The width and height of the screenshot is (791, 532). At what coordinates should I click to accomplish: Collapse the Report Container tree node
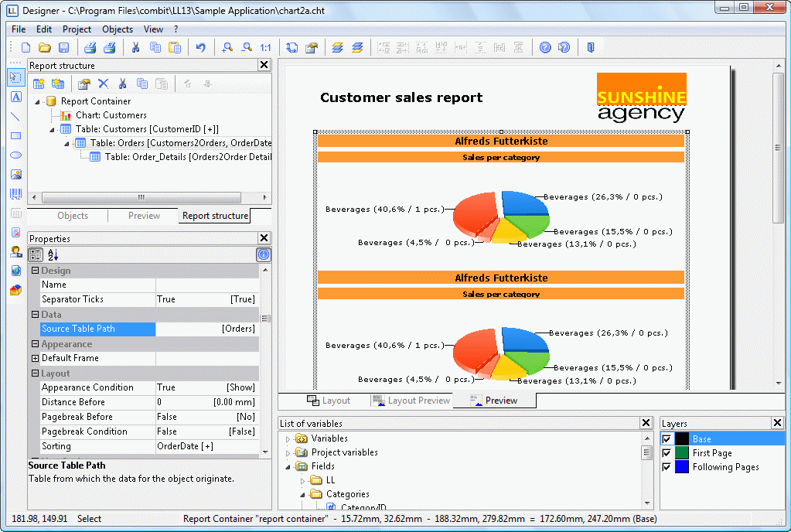pyautogui.click(x=38, y=101)
